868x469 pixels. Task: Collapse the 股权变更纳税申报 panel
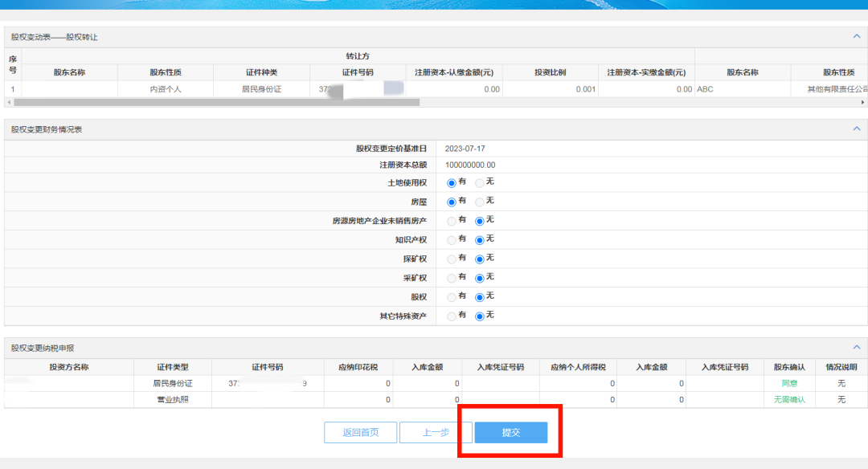click(857, 347)
